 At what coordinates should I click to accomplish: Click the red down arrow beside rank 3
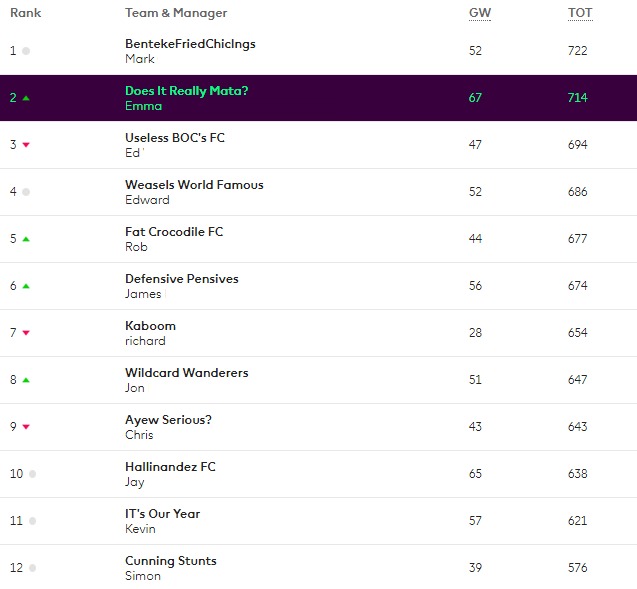tap(26, 145)
